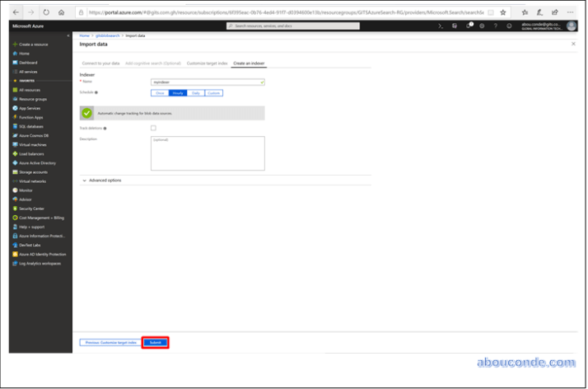588x389 pixels.
Task: Choose the Custom schedule option
Action: tap(213, 93)
